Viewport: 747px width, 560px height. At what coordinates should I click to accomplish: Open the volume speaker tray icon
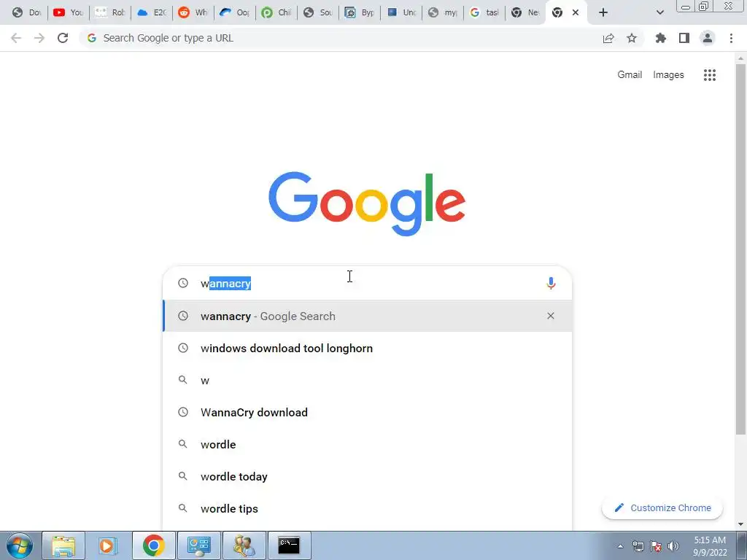point(673,546)
